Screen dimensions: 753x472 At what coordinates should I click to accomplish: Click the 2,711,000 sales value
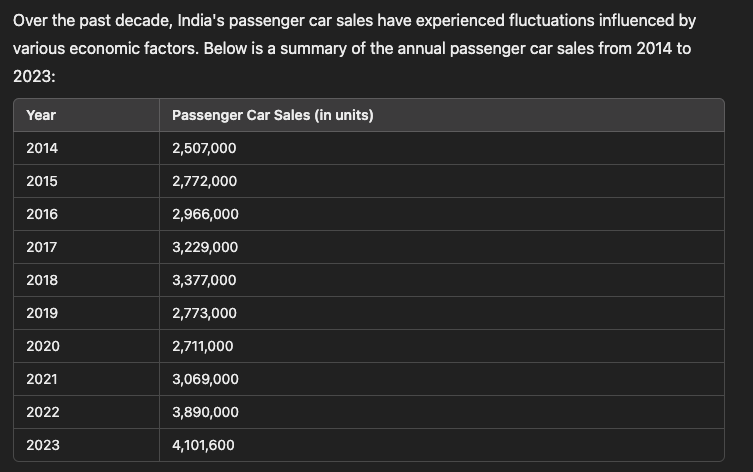tap(203, 346)
